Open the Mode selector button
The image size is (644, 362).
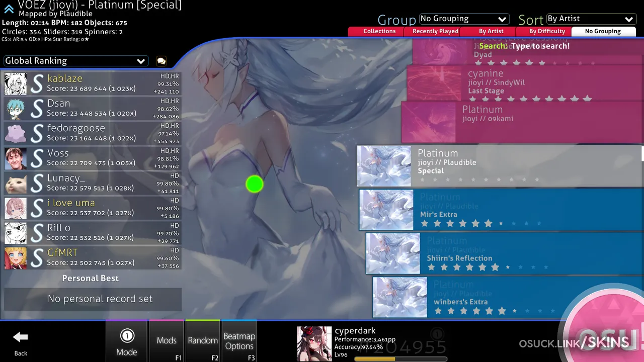click(x=127, y=341)
